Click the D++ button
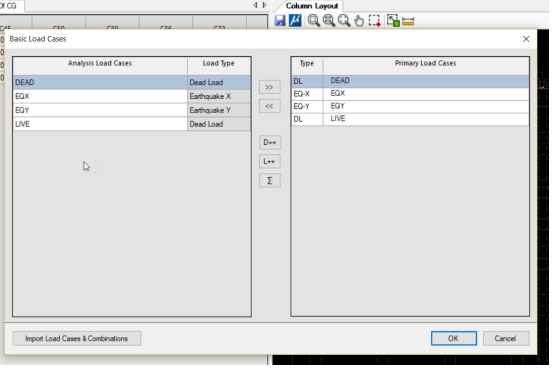553x369 pixels. (x=269, y=143)
